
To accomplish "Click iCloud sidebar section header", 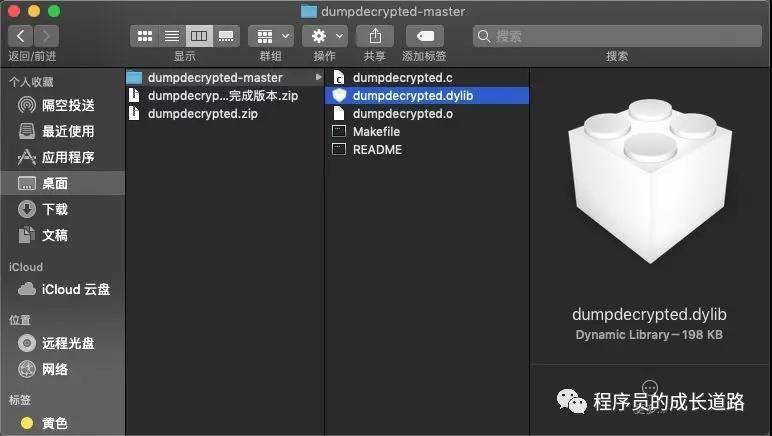I will 26,267.
